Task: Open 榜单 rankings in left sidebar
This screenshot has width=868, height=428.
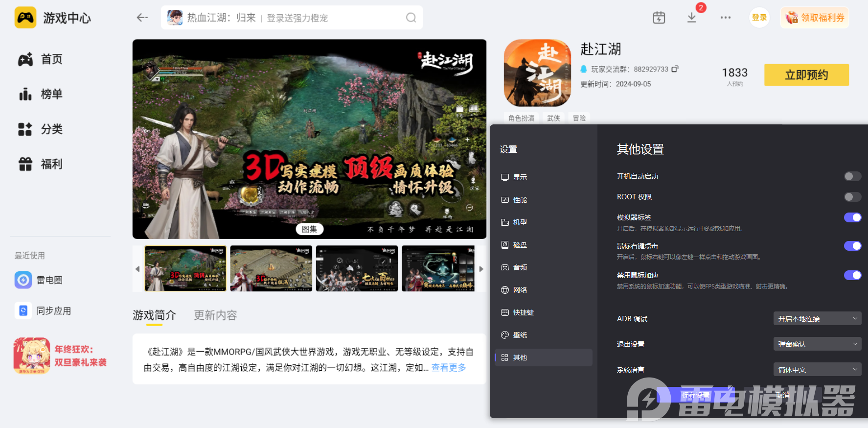Action: click(x=40, y=94)
